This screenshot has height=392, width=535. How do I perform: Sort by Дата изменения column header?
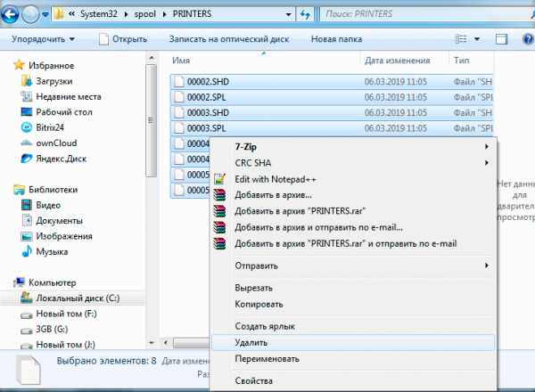(397, 61)
